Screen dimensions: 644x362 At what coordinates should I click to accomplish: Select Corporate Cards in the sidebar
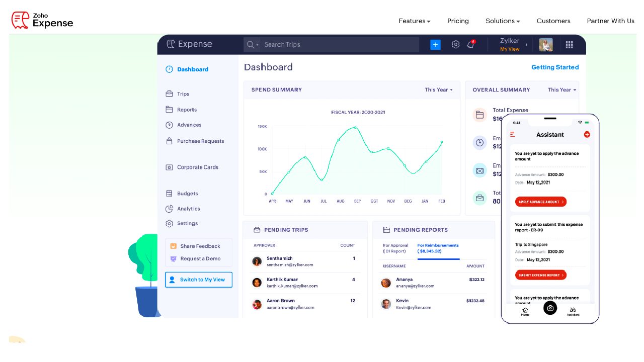click(x=197, y=167)
